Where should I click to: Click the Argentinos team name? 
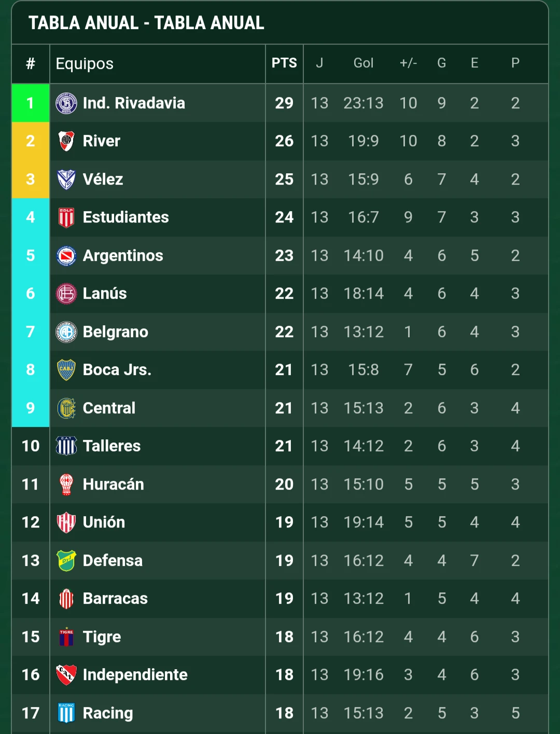(122, 255)
